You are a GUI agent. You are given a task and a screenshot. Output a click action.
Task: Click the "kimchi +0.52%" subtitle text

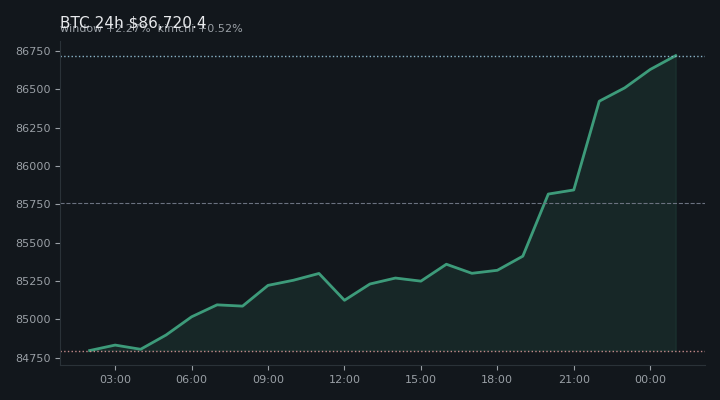200,28
